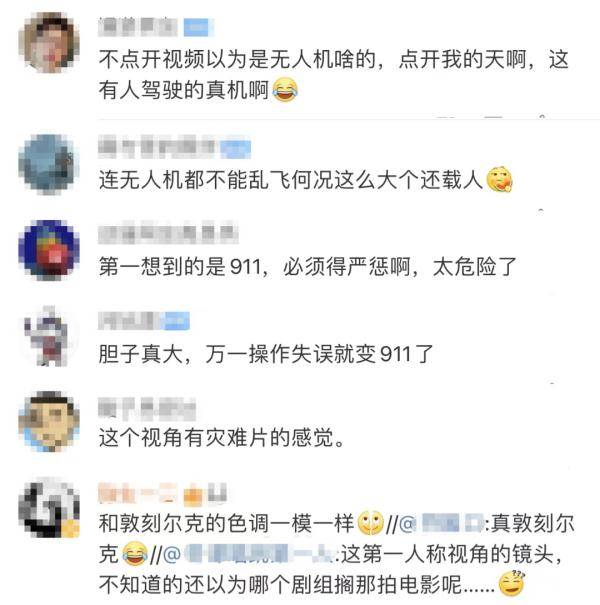Open avatar beside the 灾难片 comment
Viewport: 600px width, 605px height.
tap(49, 421)
